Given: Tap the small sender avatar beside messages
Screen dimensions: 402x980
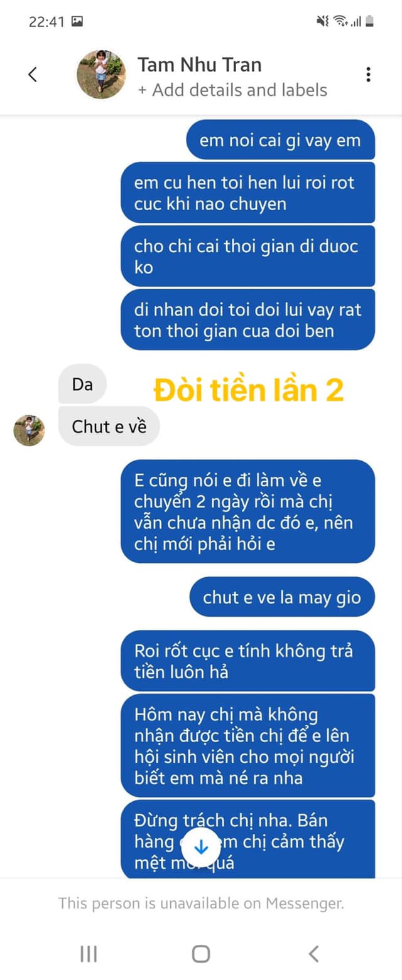Looking at the screenshot, I should [x=29, y=430].
